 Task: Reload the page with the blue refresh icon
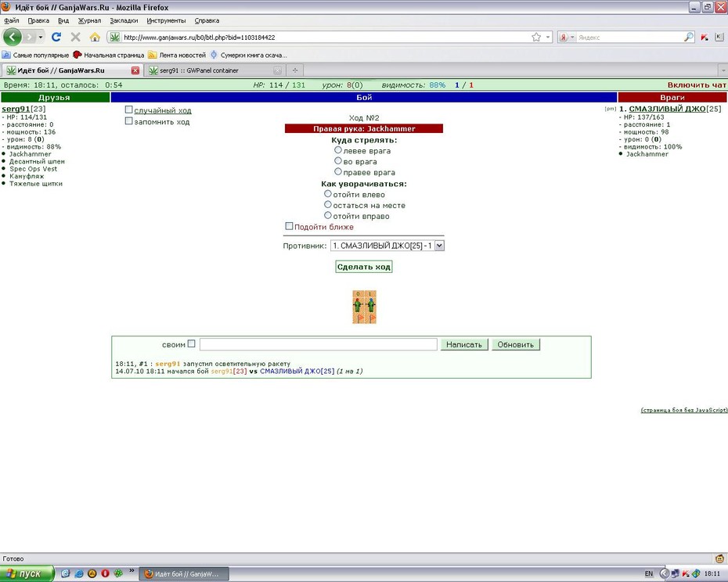tap(56, 37)
